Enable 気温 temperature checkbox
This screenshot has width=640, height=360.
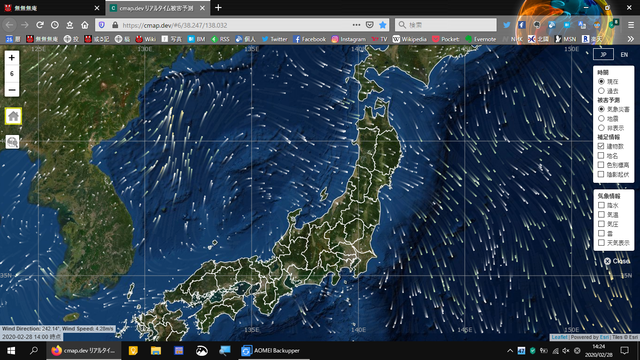tap(601, 215)
